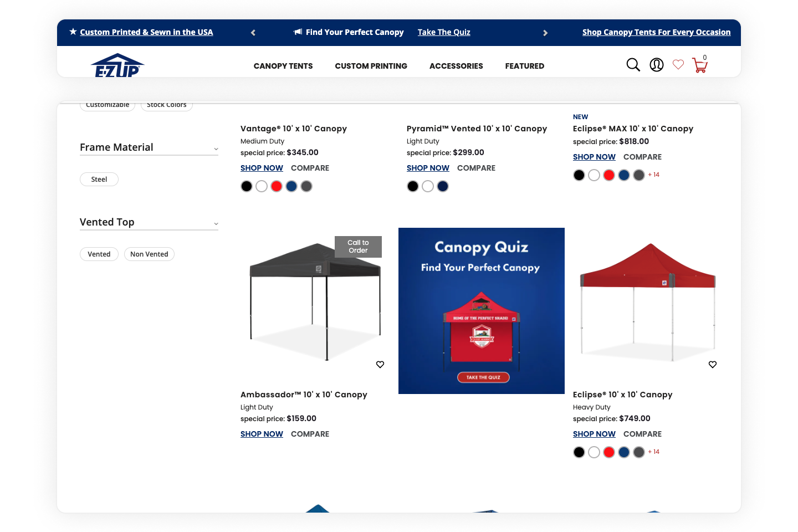Compare the Ambassador 10x10 Canopy
The image size is (798, 532).
point(310,434)
